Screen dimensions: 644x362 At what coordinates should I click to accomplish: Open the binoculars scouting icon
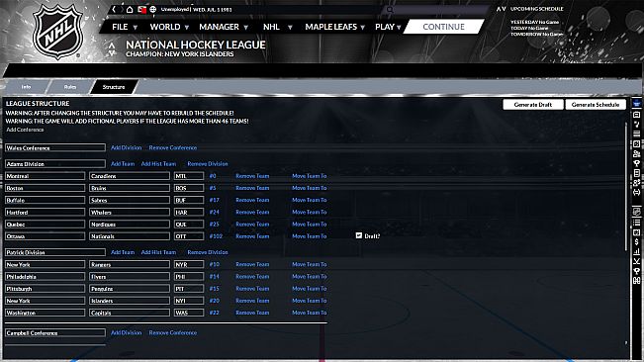(x=637, y=281)
